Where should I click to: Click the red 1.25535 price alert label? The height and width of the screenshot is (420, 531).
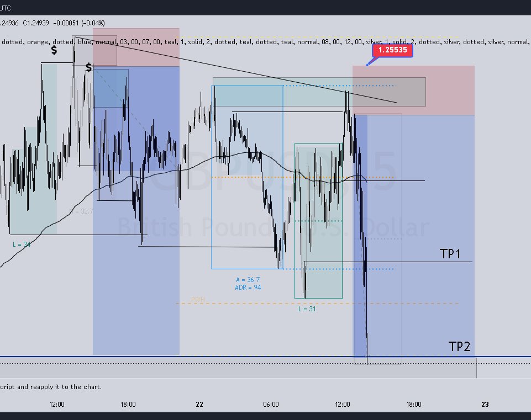392,50
